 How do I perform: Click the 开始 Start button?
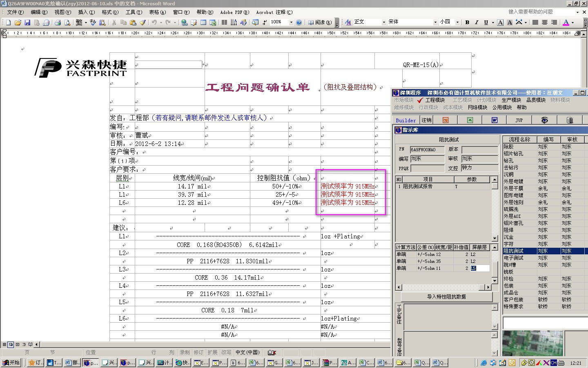11,363
